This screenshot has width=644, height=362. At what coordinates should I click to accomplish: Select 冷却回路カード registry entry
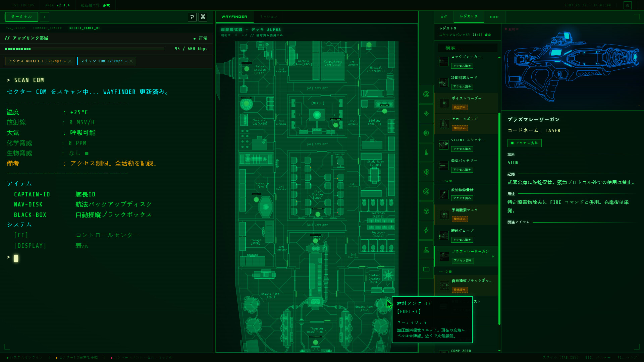pyautogui.click(x=466, y=82)
